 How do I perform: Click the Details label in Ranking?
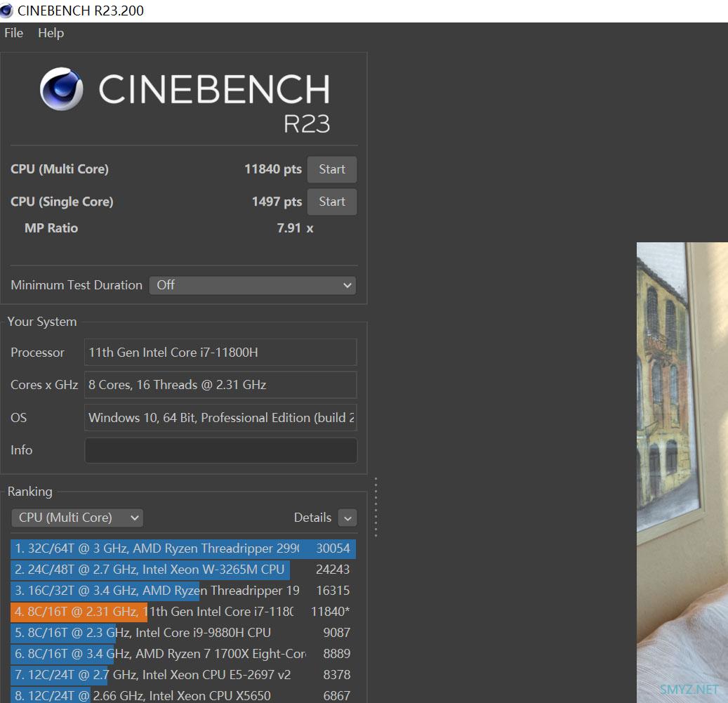click(x=312, y=518)
